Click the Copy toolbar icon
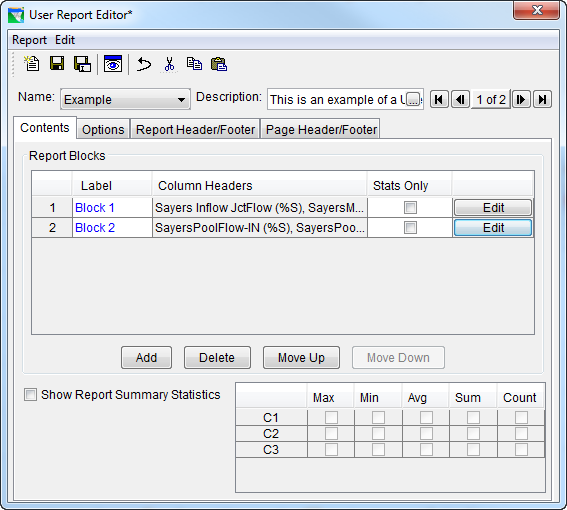 pyautogui.click(x=194, y=64)
